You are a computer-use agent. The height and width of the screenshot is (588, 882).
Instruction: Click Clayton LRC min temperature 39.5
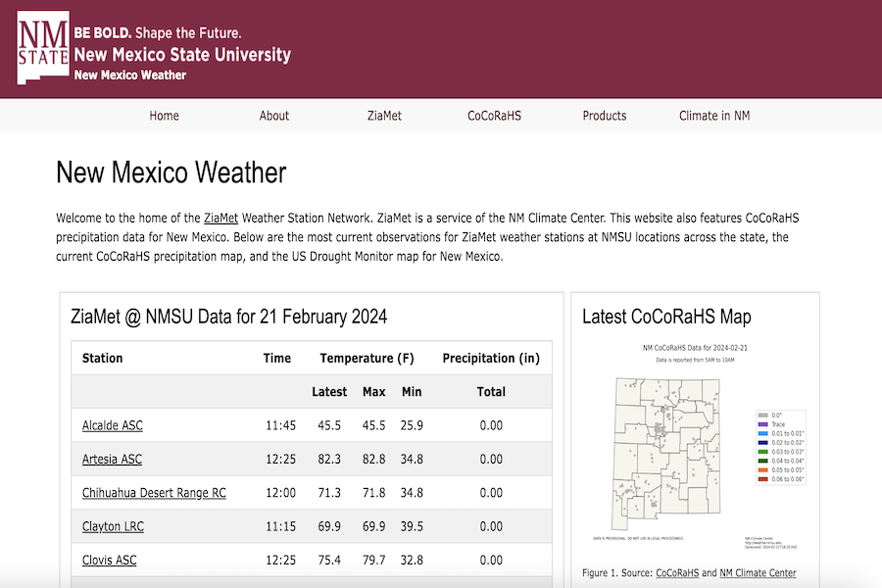pyautogui.click(x=412, y=526)
